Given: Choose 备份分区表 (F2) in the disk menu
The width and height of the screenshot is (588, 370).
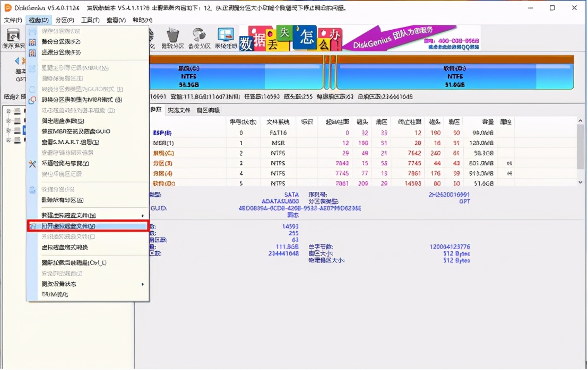Looking at the screenshot, I should point(88,41).
